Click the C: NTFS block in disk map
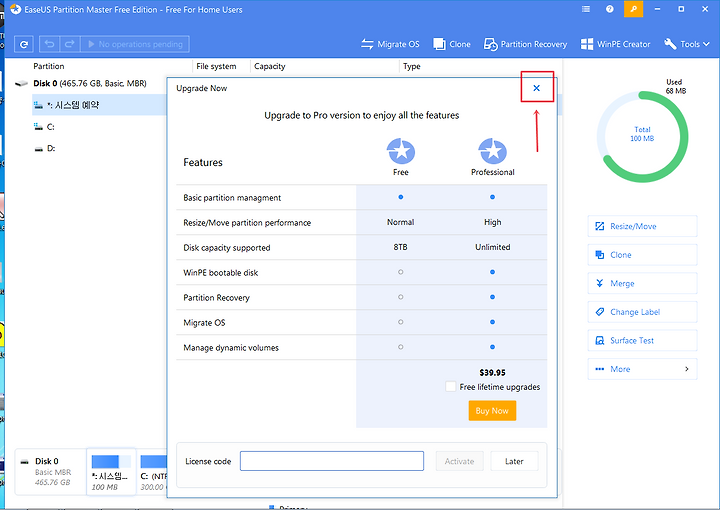This screenshot has height=510, width=720. coord(153,472)
